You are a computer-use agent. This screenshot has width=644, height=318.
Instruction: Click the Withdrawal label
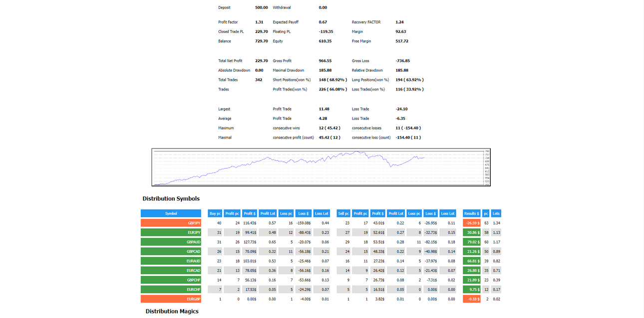pos(282,7)
